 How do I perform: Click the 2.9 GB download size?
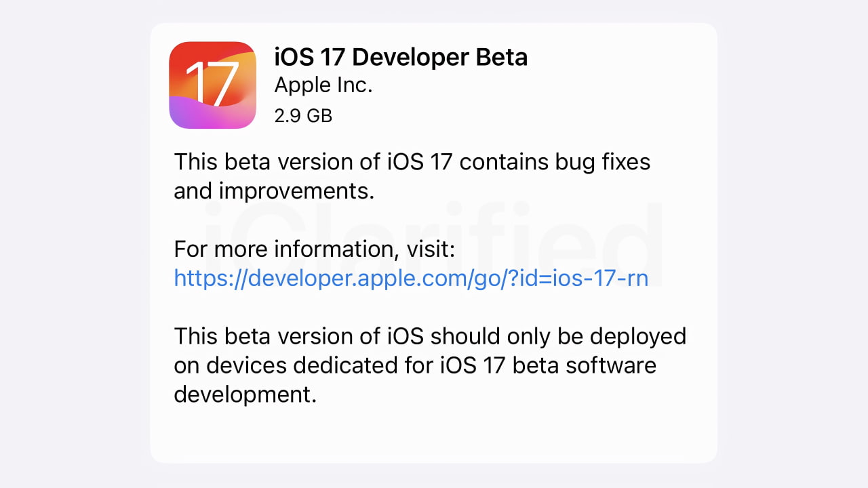[303, 116]
